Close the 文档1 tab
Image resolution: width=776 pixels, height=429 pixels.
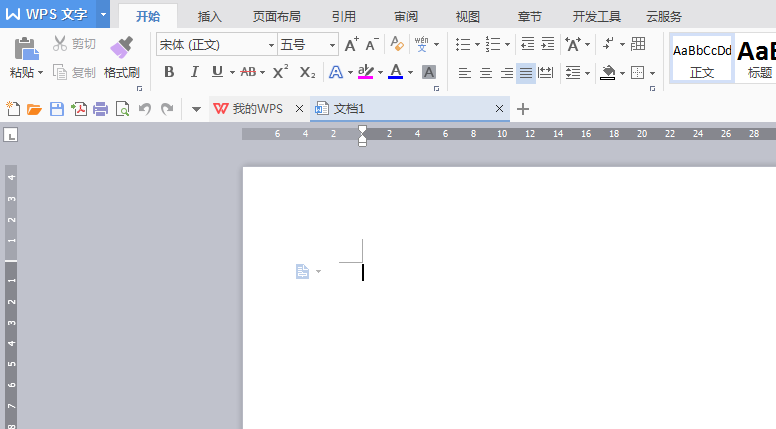499,108
